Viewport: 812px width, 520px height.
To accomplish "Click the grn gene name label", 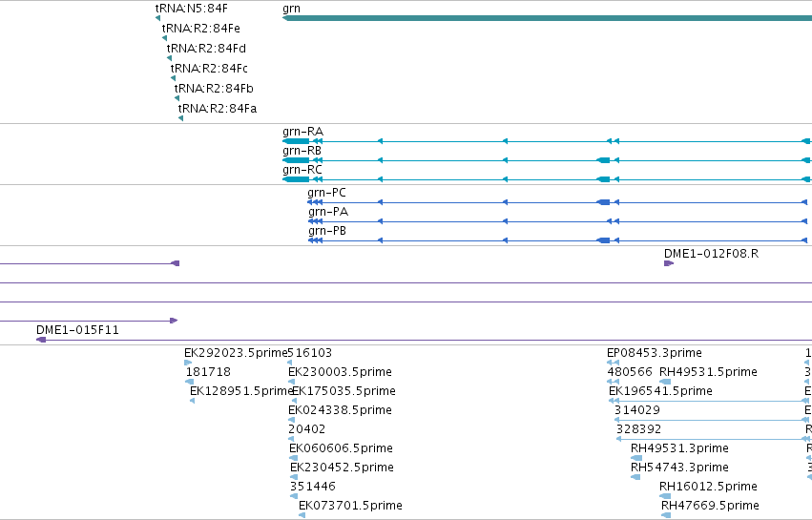I will tap(292, 9).
